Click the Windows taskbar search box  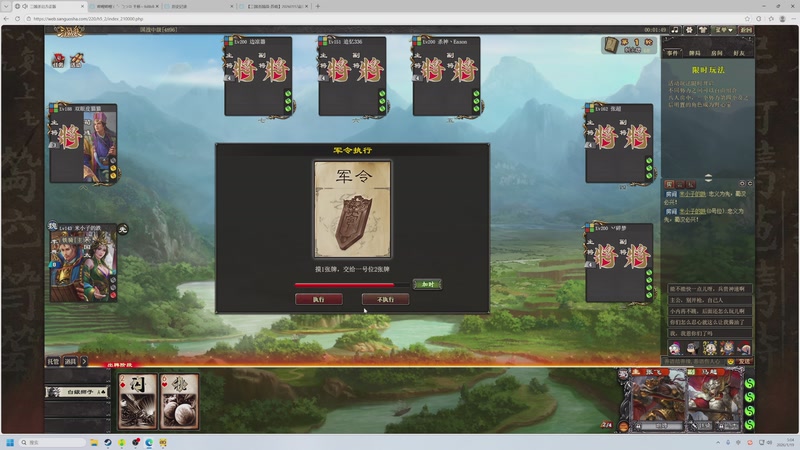53,442
